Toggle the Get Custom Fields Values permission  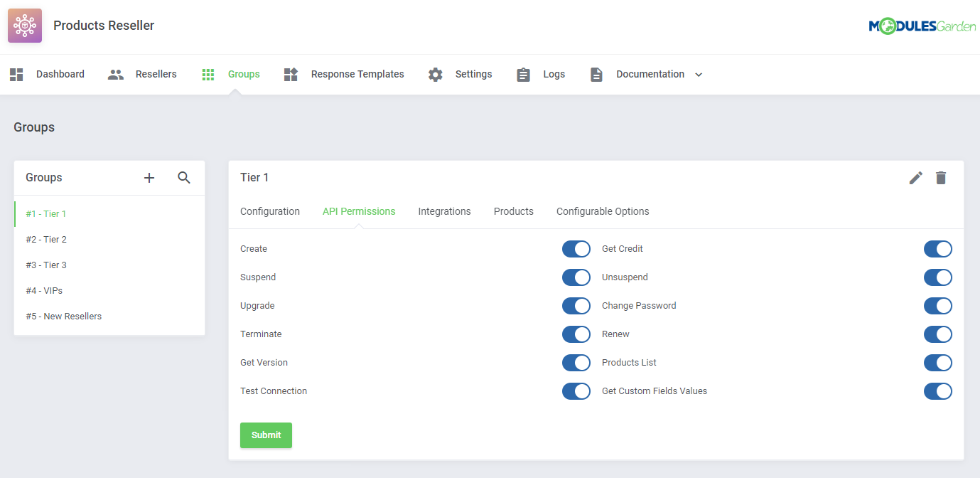coord(938,391)
